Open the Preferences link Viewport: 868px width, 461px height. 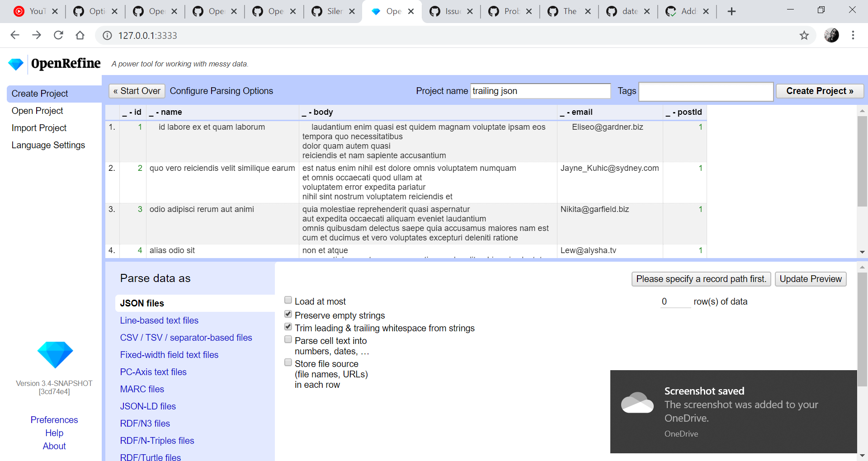pyautogui.click(x=54, y=420)
